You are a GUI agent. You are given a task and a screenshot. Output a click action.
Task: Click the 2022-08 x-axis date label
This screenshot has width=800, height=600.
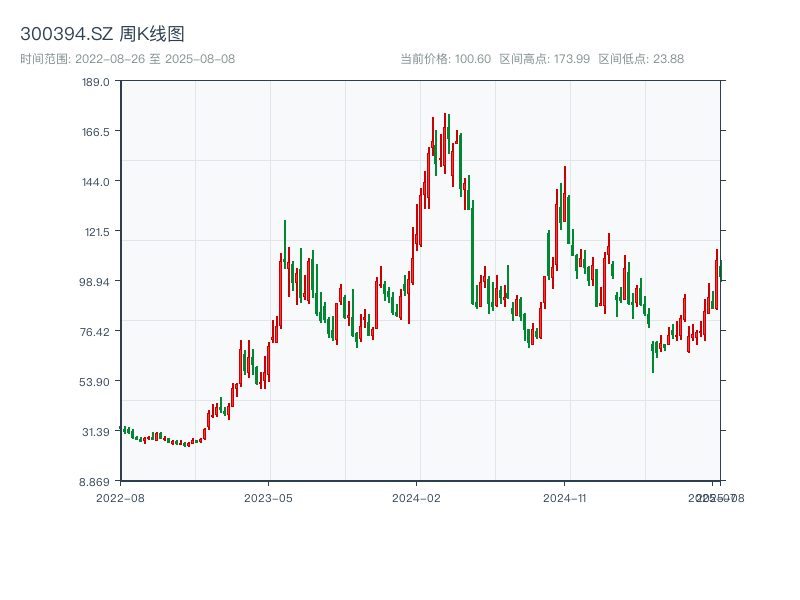tap(120, 497)
